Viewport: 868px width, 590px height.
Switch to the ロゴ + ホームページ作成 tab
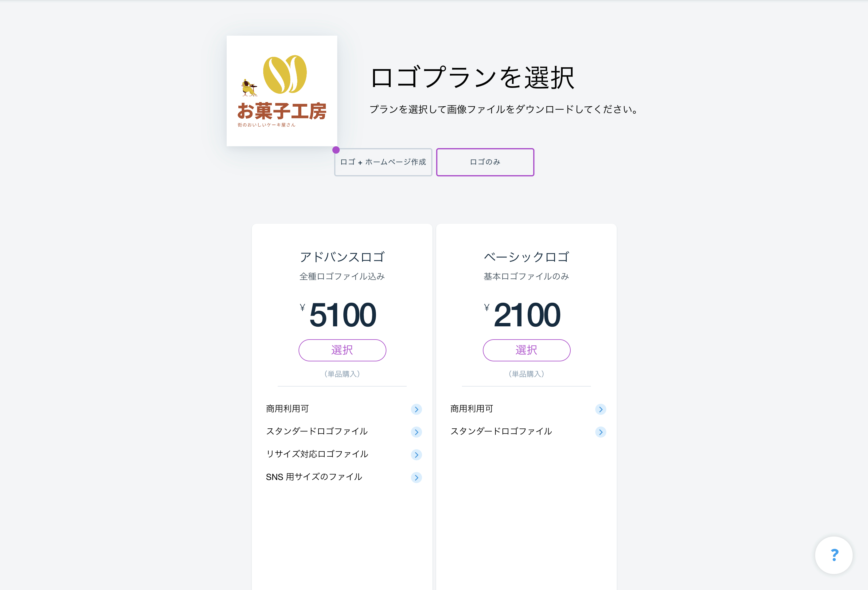coord(382,162)
